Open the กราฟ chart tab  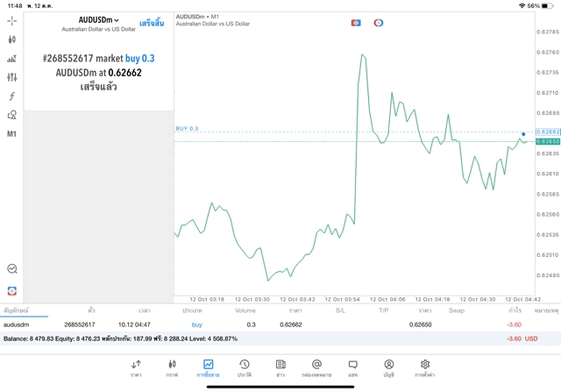(x=172, y=368)
